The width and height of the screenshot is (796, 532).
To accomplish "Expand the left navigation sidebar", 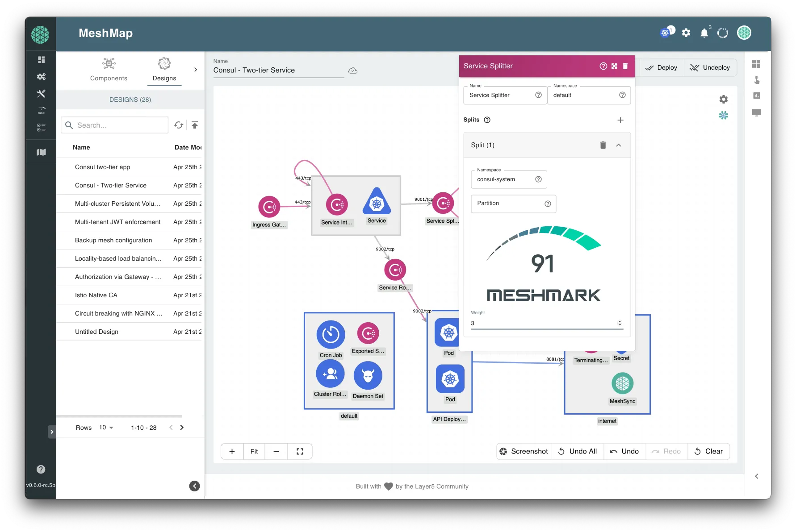I will [x=52, y=432].
